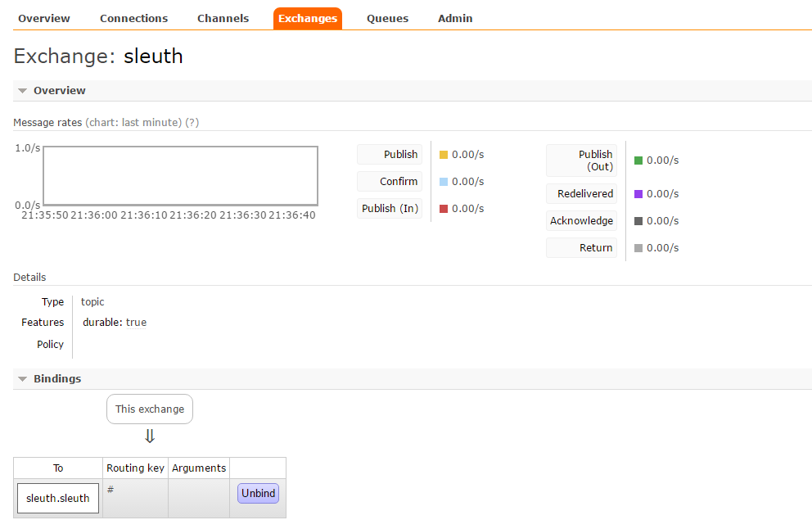The height and width of the screenshot is (529, 812).
Task: Toggle the Publish (In) rate series
Action: click(x=390, y=208)
